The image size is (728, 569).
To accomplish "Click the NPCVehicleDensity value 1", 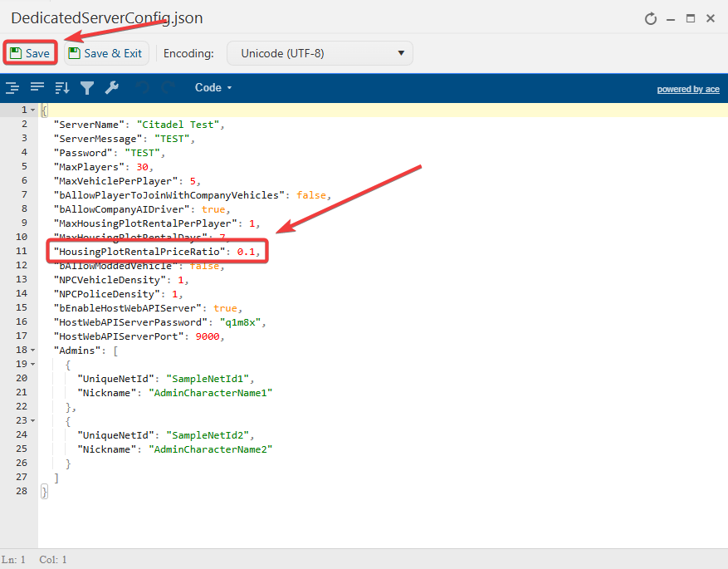I will pos(181,280).
